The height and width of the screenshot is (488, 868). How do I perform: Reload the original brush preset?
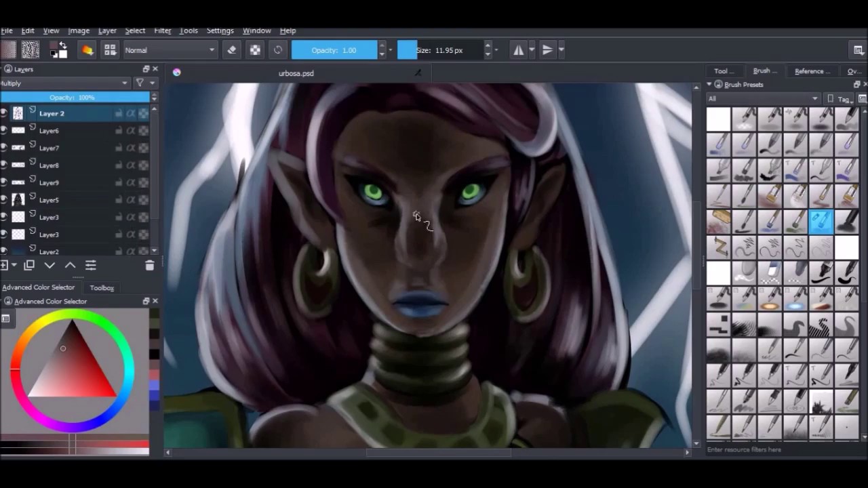click(278, 49)
